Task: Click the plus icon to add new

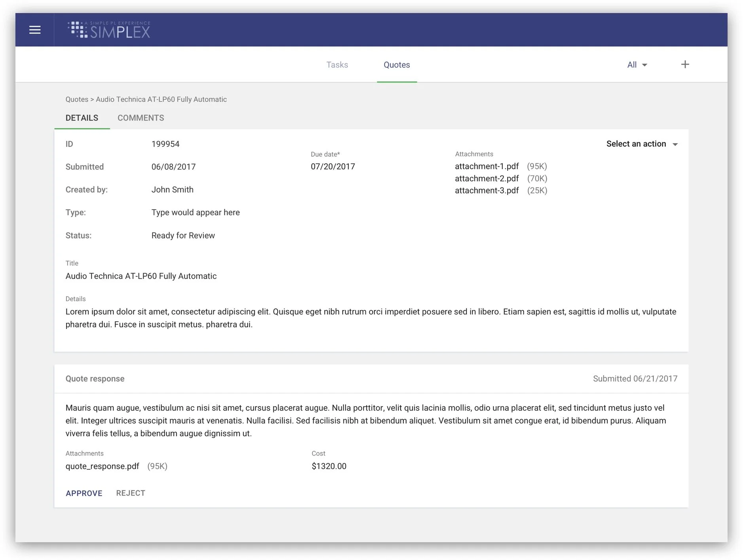Action: 685,64
